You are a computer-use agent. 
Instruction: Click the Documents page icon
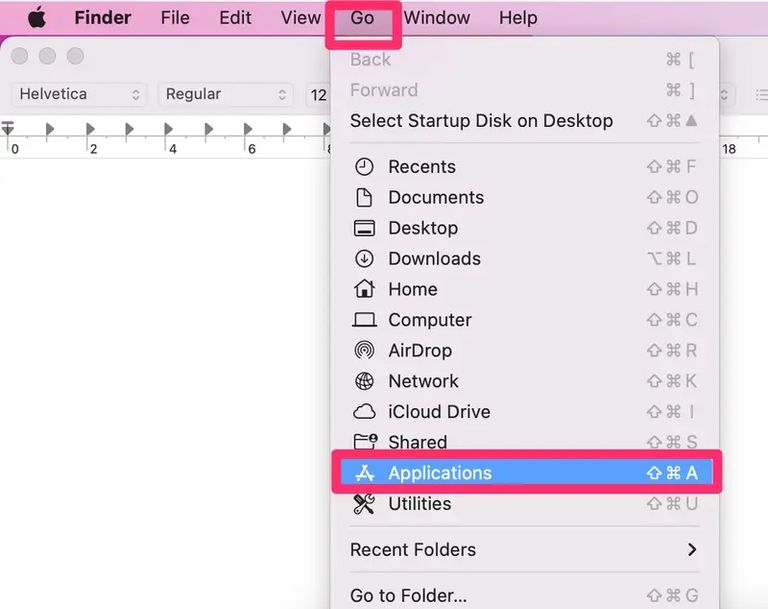pyautogui.click(x=365, y=198)
